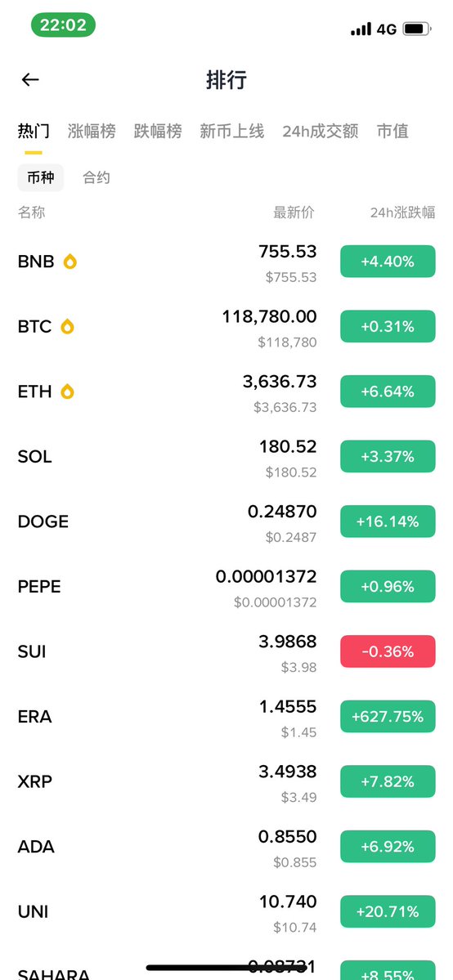The height and width of the screenshot is (980, 453).
Task: Tap the battery icon in status bar
Action: [x=417, y=29]
